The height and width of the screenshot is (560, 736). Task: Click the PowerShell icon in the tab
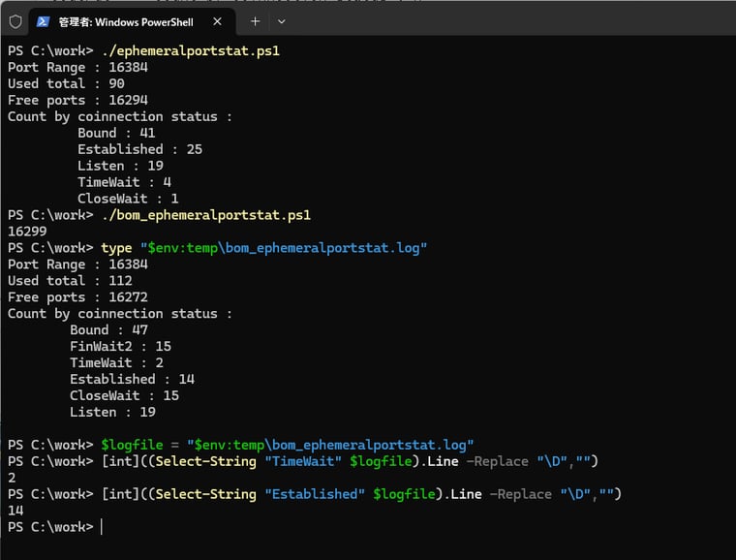pos(44,21)
